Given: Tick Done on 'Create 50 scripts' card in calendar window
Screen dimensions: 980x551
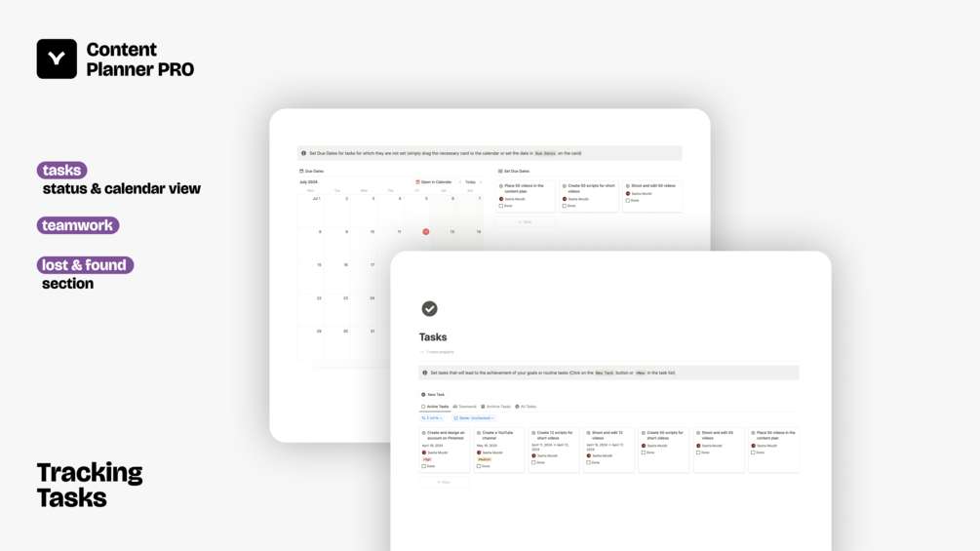Looking at the screenshot, I should [x=565, y=206].
